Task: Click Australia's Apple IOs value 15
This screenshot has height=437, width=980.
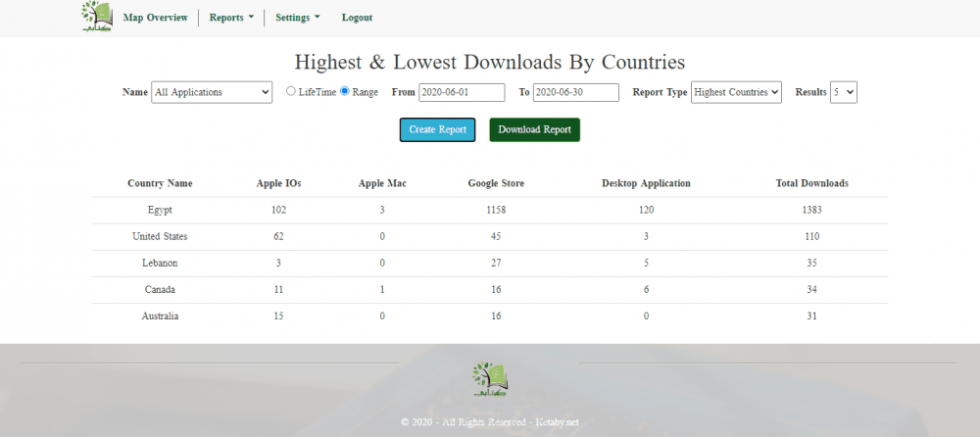Action: (278, 316)
